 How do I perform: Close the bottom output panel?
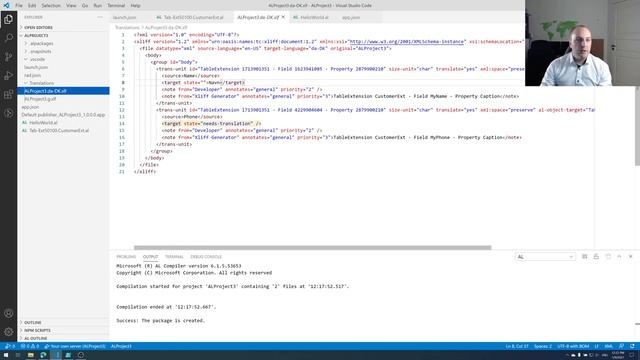click(x=631, y=257)
